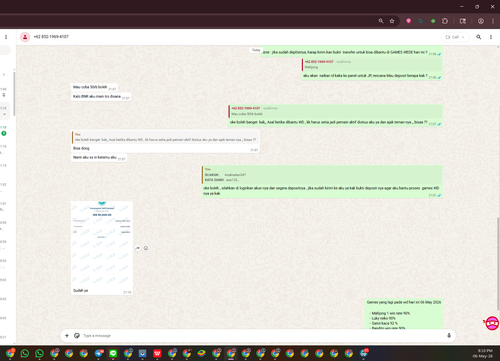
Task: Click the browser zoom magnifier icon
Action: [381, 21]
